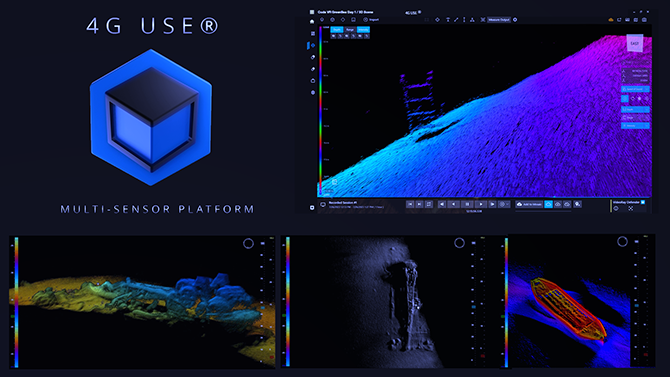Click the home icon in left sidebar
The height and width of the screenshot is (377, 670).
click(312, 21)
